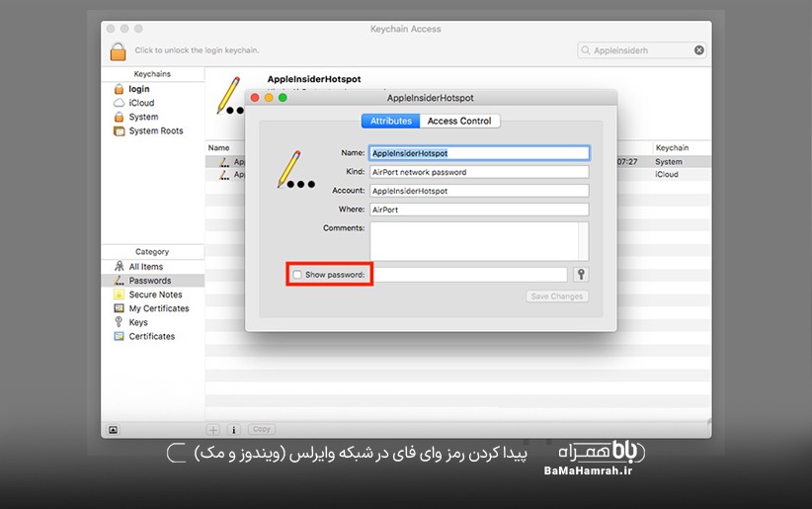The width and height of the screenshot is (812, 509).
Task: Clear the search field with the X icon
Action: pyautogui.click(x=699, y=50)
